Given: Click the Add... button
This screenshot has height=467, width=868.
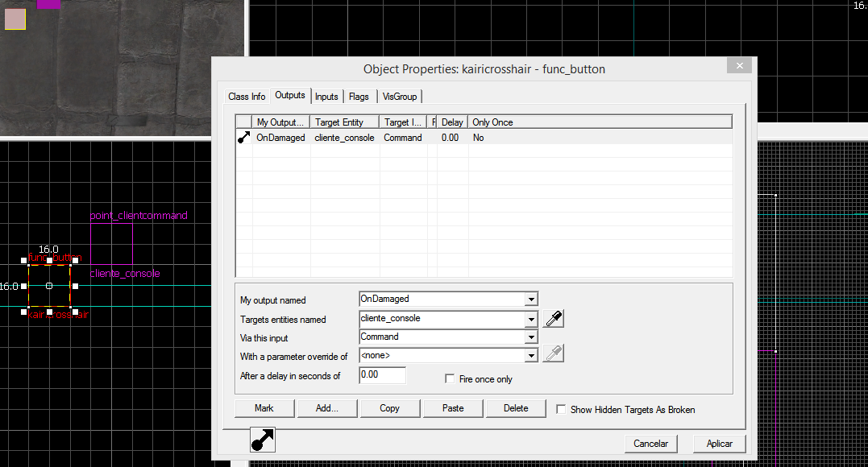Looking at the screenshot, I should 327,408.
